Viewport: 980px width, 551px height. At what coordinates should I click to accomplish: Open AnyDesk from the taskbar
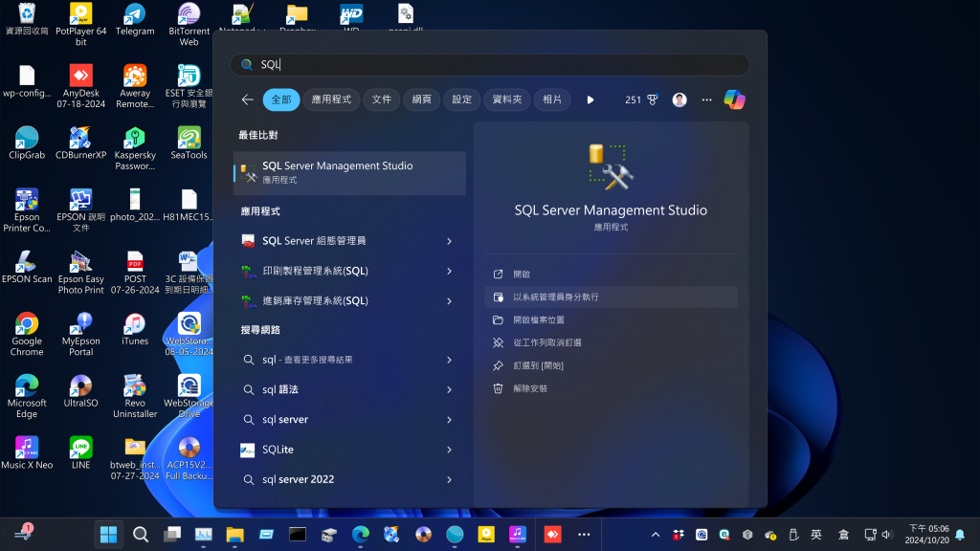coord(552,534)
